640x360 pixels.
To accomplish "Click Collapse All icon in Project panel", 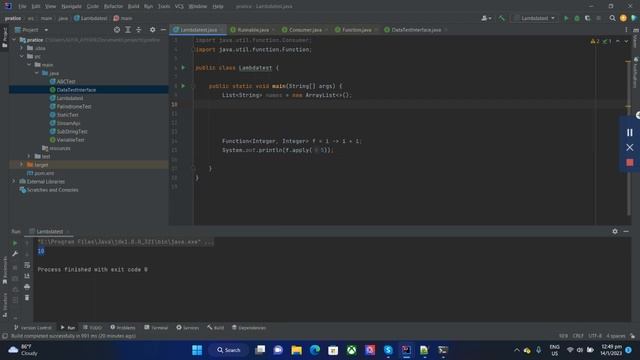I will click(139, 30).
